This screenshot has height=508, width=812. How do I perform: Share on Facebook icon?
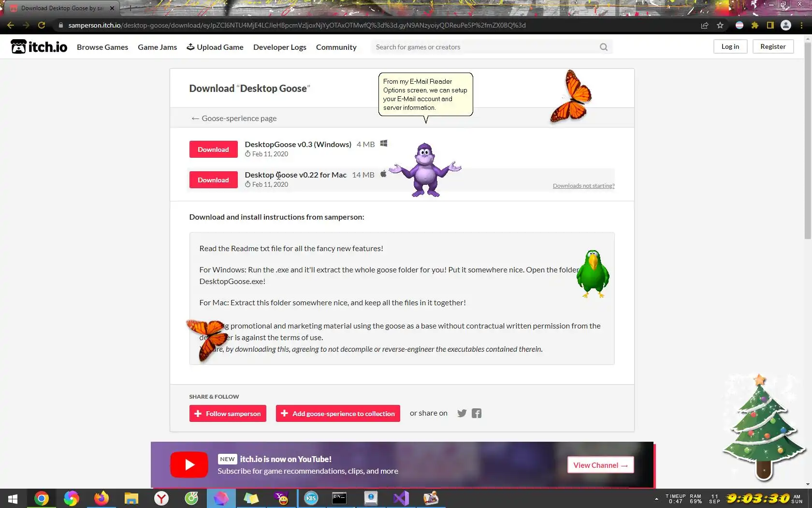(x=477, y=413)
